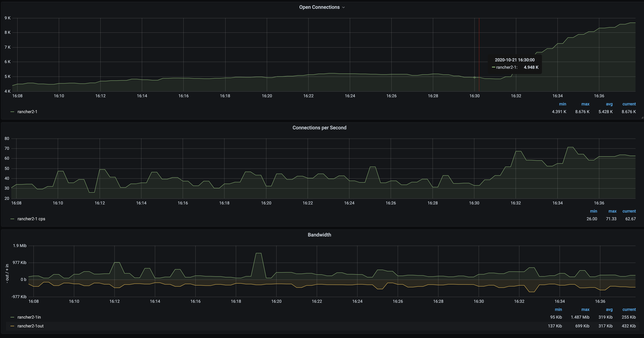Viewport: 644px width, 338px height.
Task: Sort Bandwidth legend by max column
Action: click(x=585, y=310)
